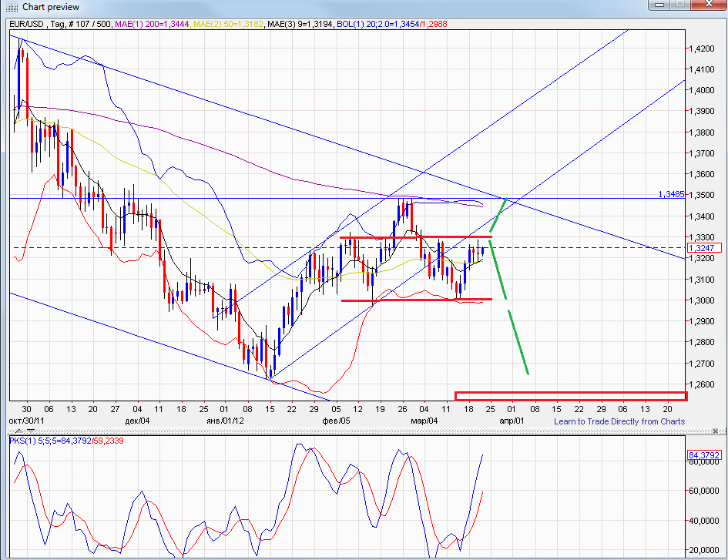Click the окт/30/11 date axis label
This screenshot has height=560, width=728.
(26, 421)
